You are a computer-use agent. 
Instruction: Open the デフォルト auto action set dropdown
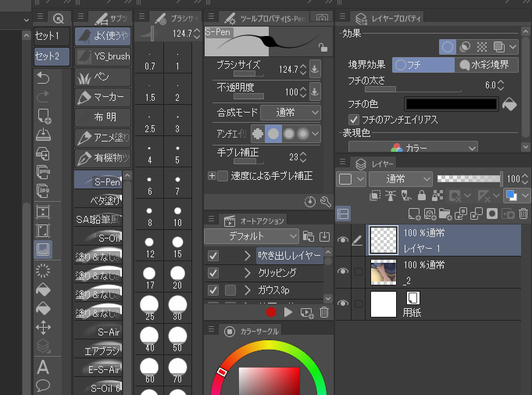tap(251, 236)
